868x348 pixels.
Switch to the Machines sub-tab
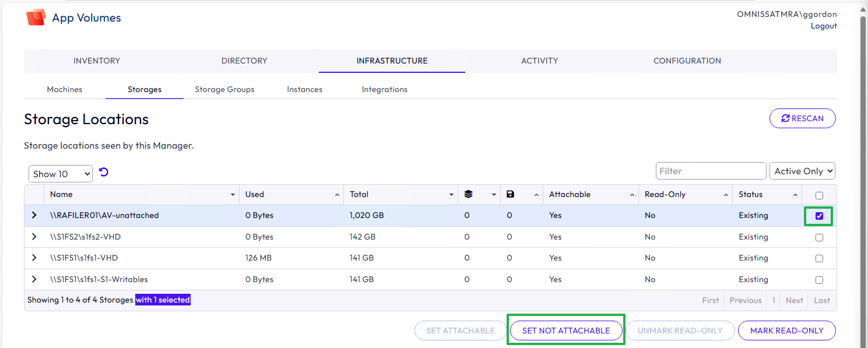point(65,89)
